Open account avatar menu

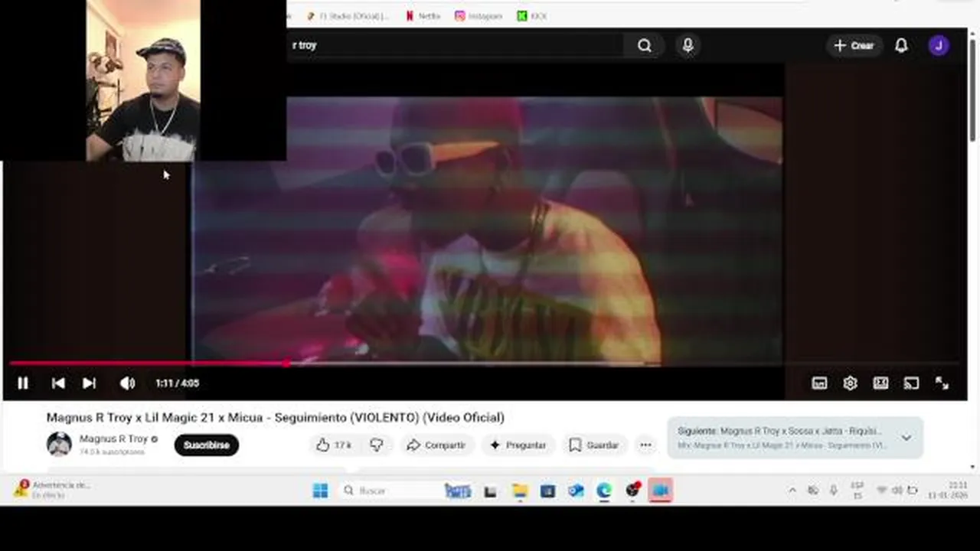[x=939, y=46]
